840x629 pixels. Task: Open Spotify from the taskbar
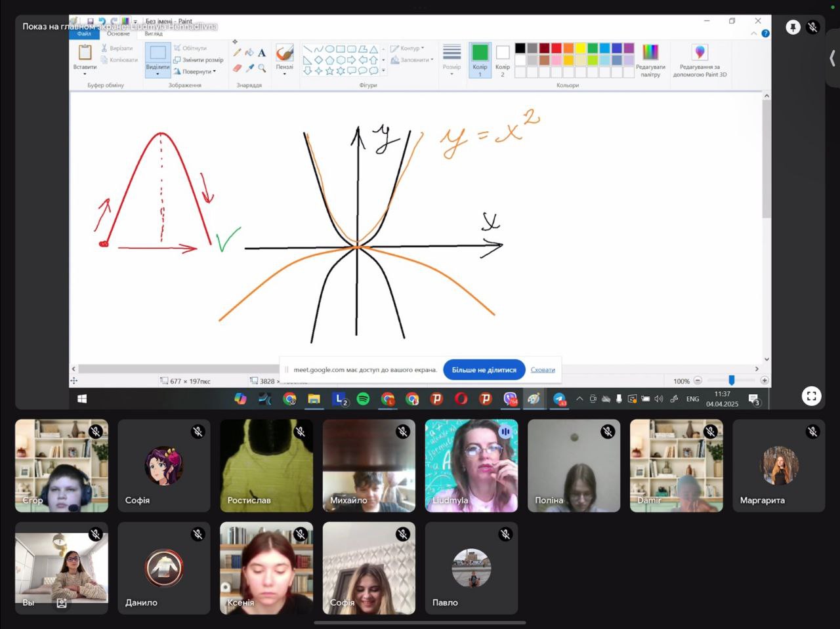363,399
